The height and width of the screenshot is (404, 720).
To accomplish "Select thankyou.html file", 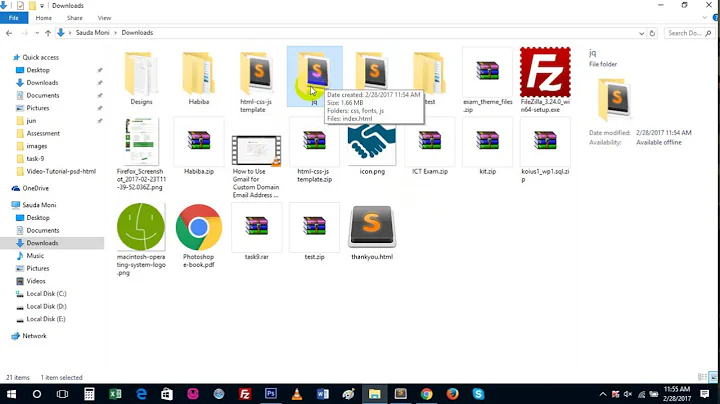I will (x=372, y=232).
